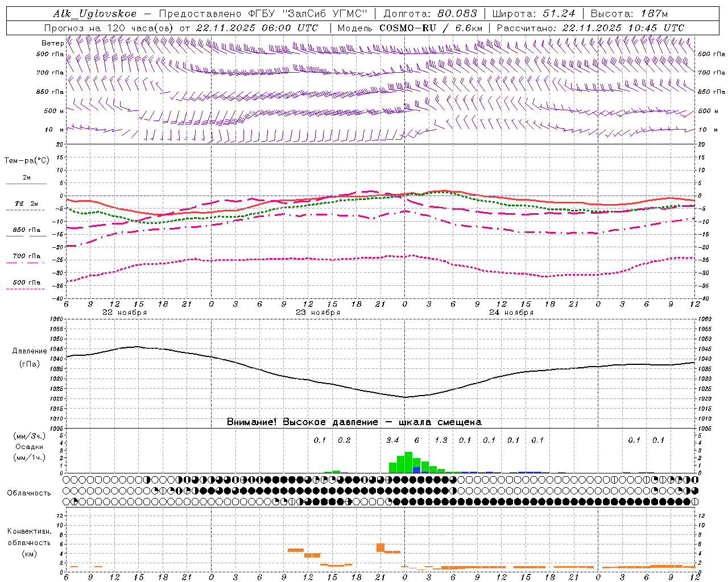Select the 'Долгота: 80.083' header field
This screenshot has height=582, width=728.
tap(431, 14)
